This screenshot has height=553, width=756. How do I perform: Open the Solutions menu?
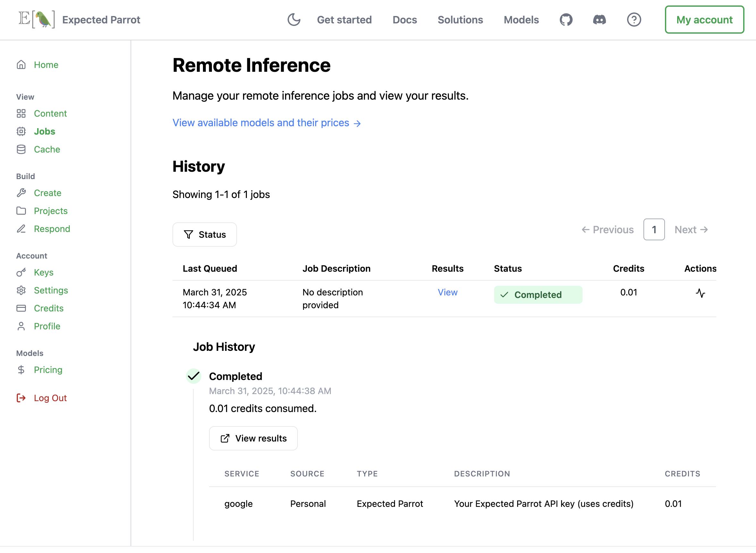click(x=460, y=20)
